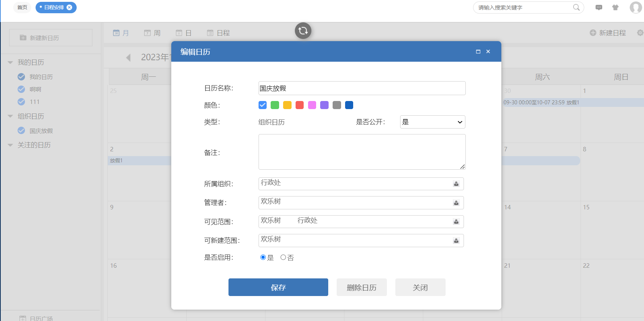644x321 pixels.
Task: Open the person picker for 管理者
Action: [456, 203]
